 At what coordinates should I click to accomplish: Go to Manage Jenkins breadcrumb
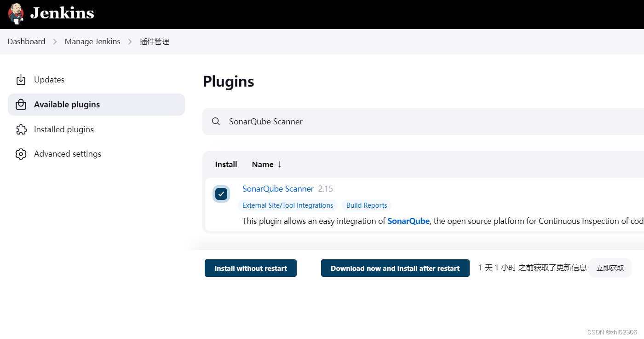coord(92,41)
